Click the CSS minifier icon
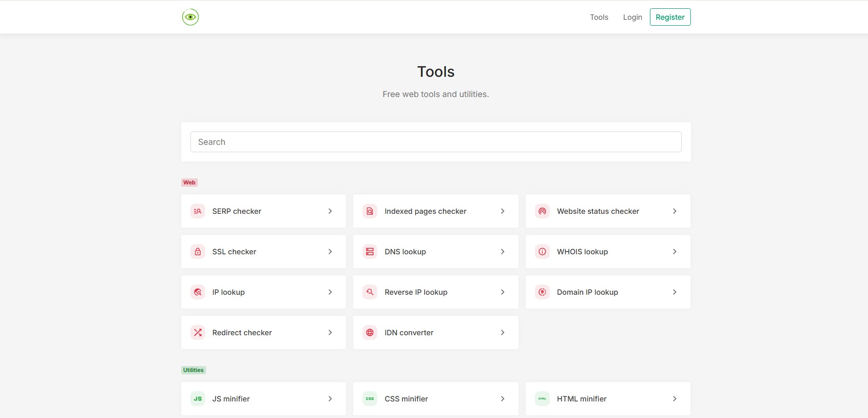 370,399
